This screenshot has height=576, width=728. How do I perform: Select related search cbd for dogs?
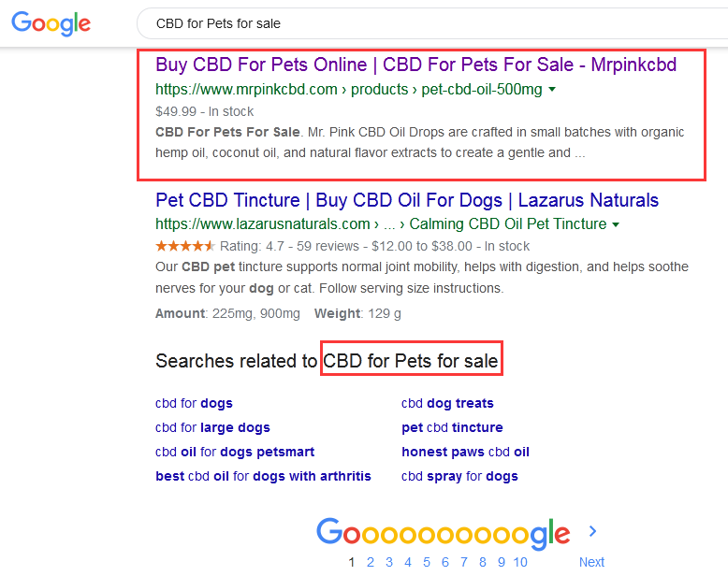point(194,403)
